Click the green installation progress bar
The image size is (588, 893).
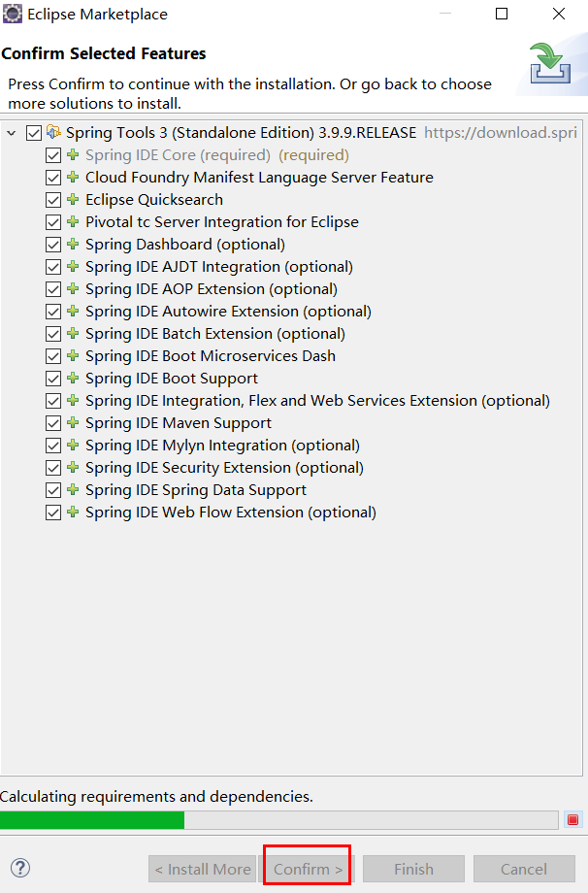(92, 820)
